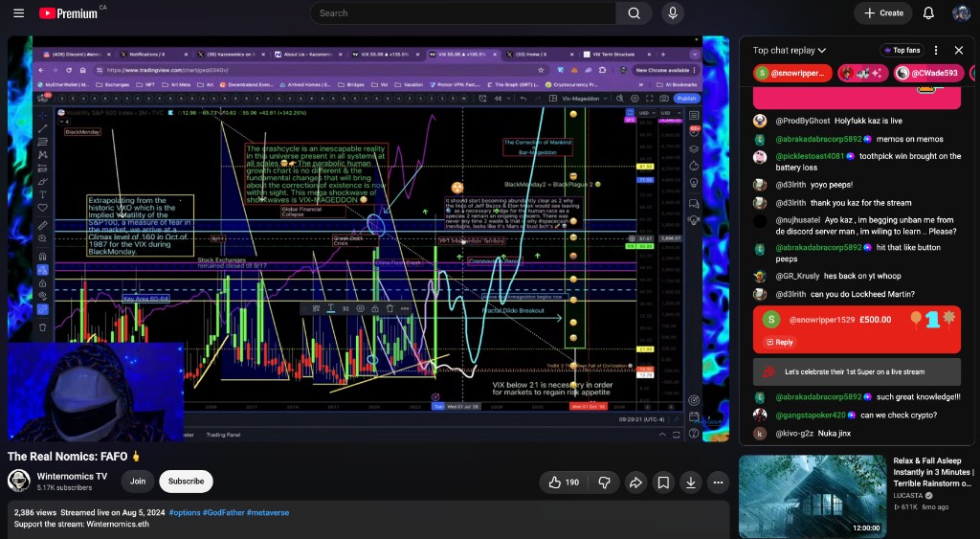The image size is (980, 539).
Task: Open the #metaverse hashtag
Action: (x=268, y=512)
